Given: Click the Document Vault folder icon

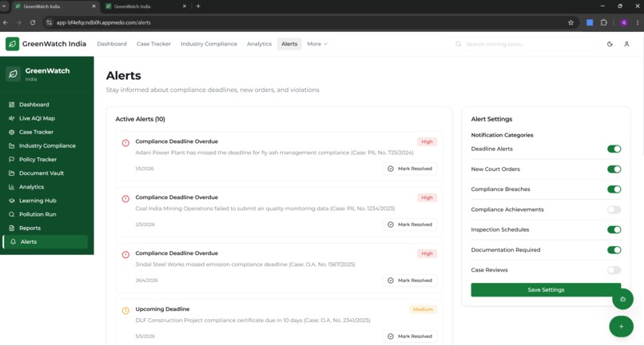Looking at the screenshot, I should [x=11, y=173].
